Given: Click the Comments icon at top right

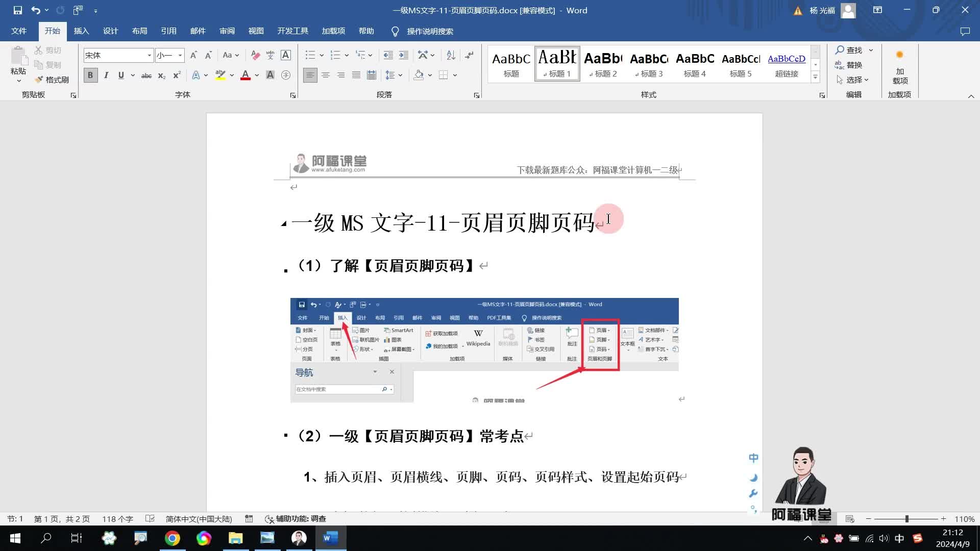Looking at the screenshot, I should pyautogui.click(x=965, y=31).
